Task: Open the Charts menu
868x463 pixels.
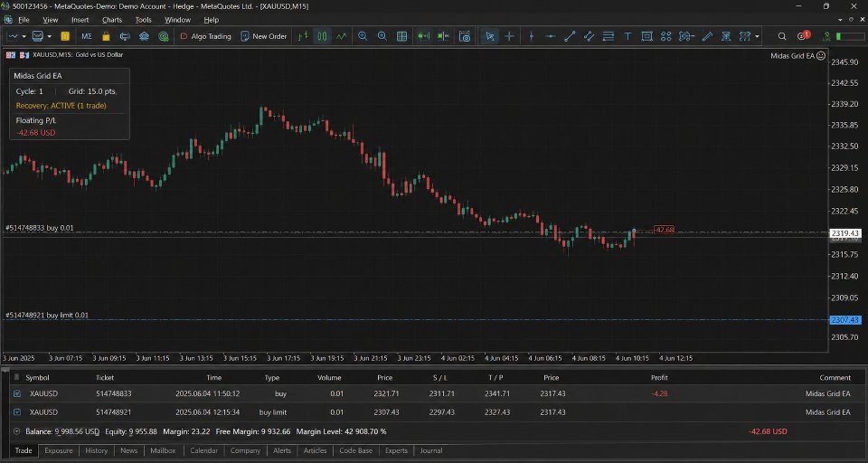Action: coord(112,20)
